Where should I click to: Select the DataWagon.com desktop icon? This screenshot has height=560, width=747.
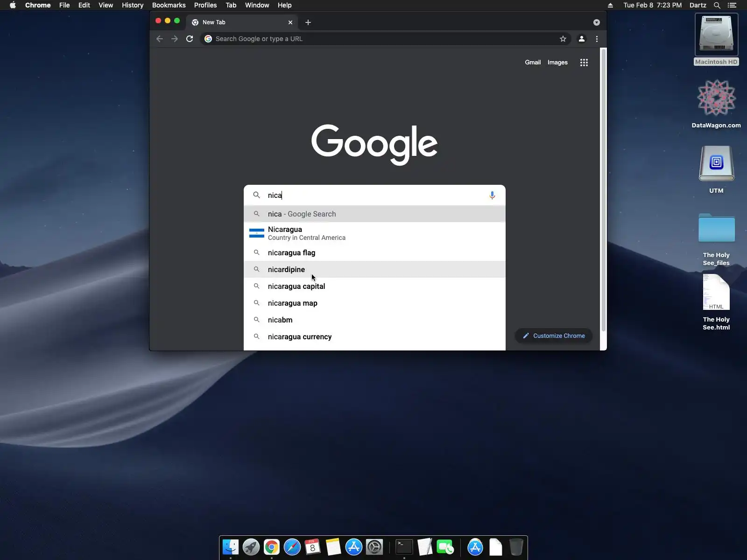(x=716, y=104)
